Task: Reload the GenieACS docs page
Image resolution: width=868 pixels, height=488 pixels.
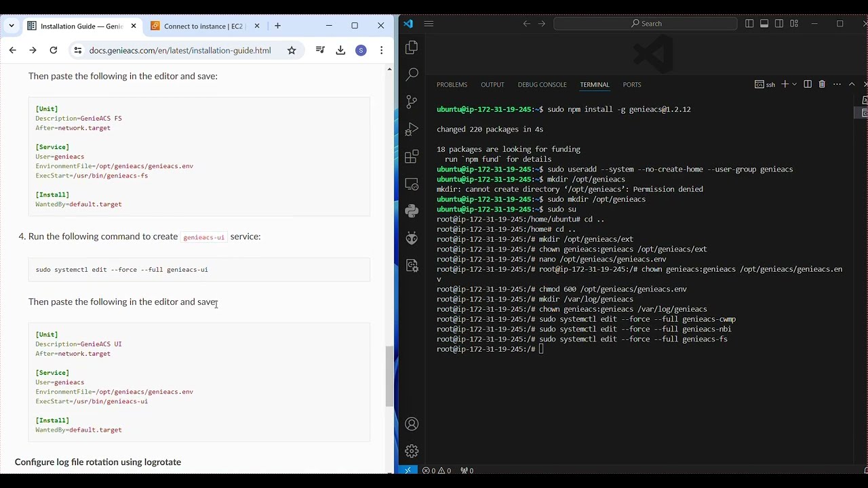Action: [x=54, y=50]
